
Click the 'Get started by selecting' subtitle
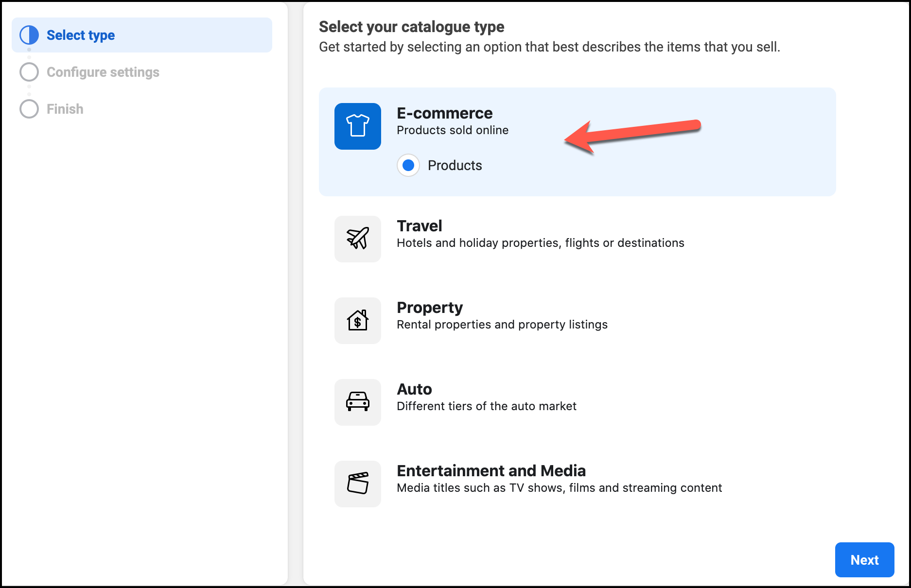pyautogui.click(x=549, y=47)
